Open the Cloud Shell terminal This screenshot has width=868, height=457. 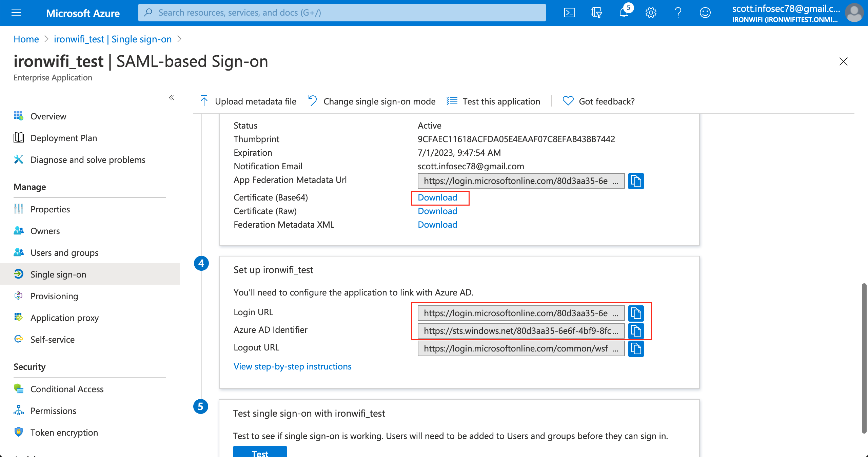tap(569, 13)
